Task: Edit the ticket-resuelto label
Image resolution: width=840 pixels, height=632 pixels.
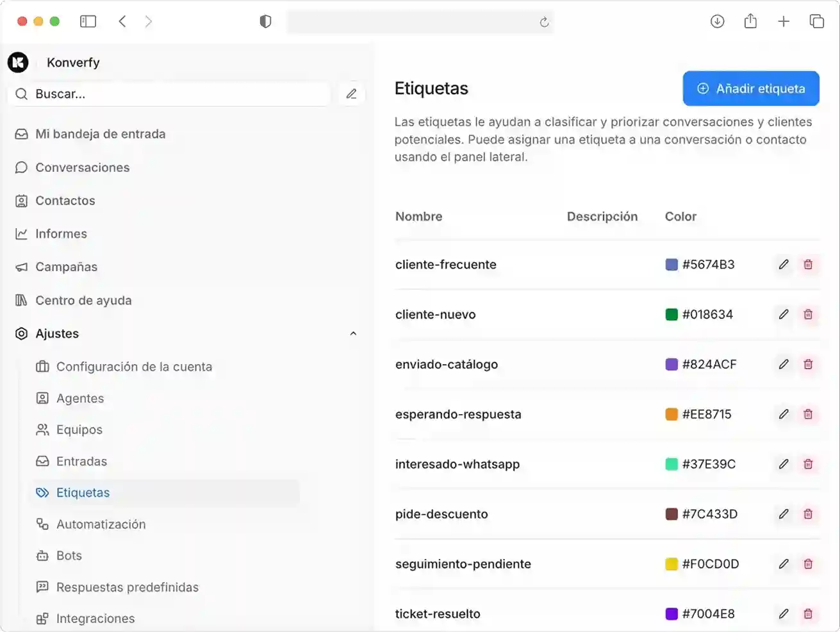Action: point(784,614)
